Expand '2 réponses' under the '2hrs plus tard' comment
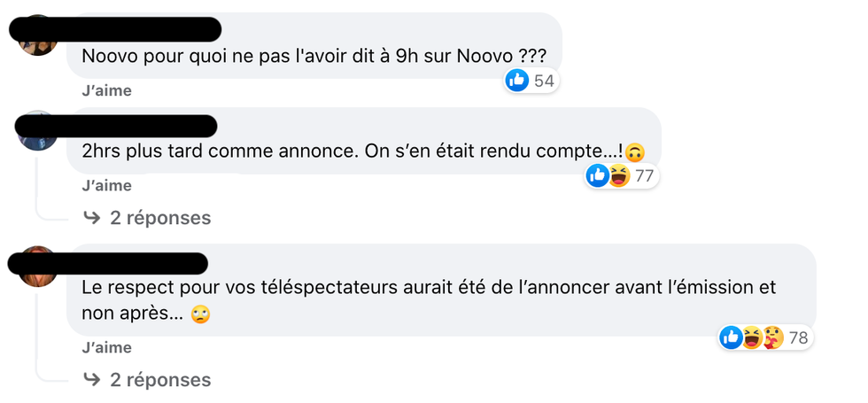This screenshot has width=868, height=403. pos(159,217)
